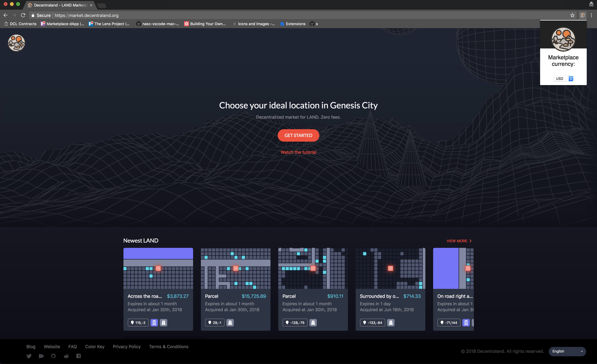Bookmark this page with the star icon
Screen dimensions: 597x364
point(572,15)
